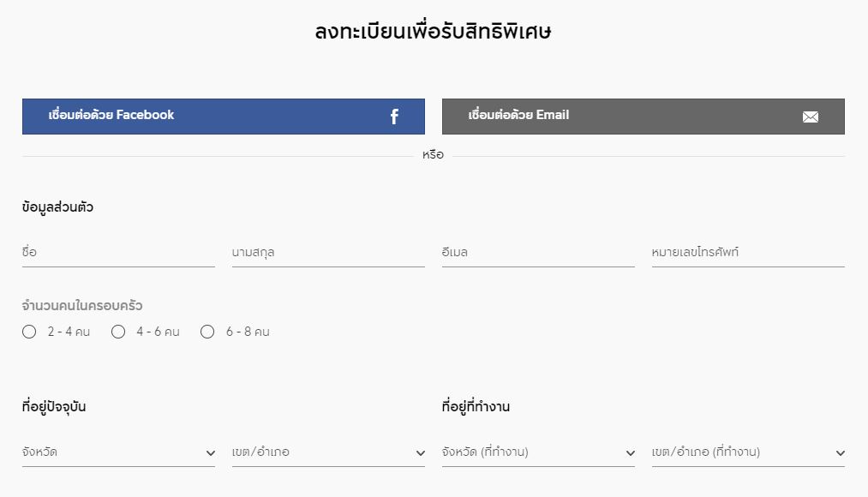Select the 2 - 4 คน radio option

pos(30,332)
